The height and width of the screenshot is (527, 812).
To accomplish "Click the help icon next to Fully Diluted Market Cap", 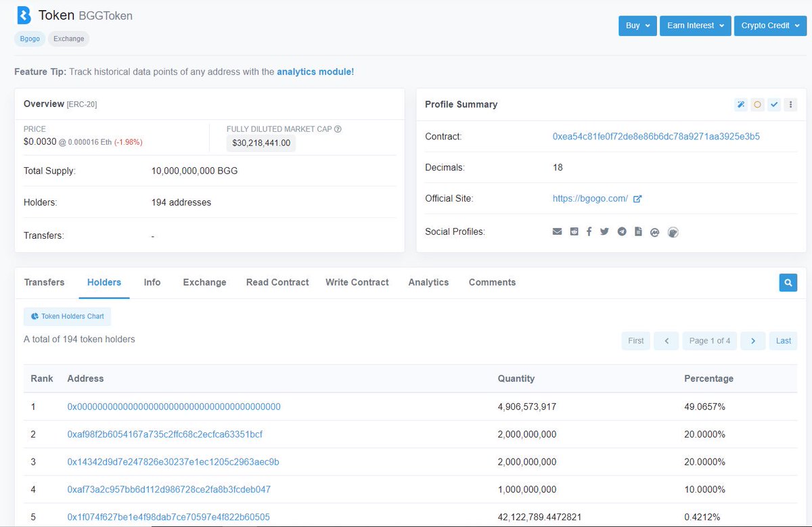I will click(x=338, y=129).
